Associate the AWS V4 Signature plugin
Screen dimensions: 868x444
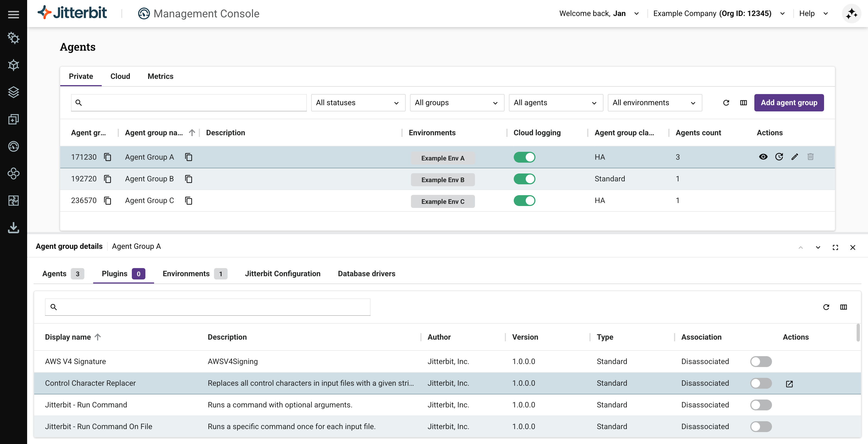point(761,362)
